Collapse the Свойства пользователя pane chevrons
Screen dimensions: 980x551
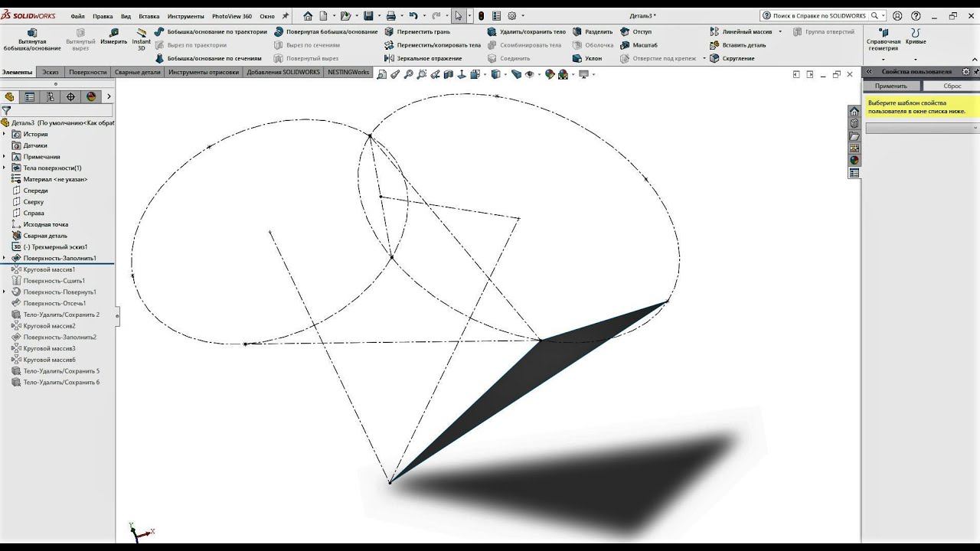pos(869,71)
